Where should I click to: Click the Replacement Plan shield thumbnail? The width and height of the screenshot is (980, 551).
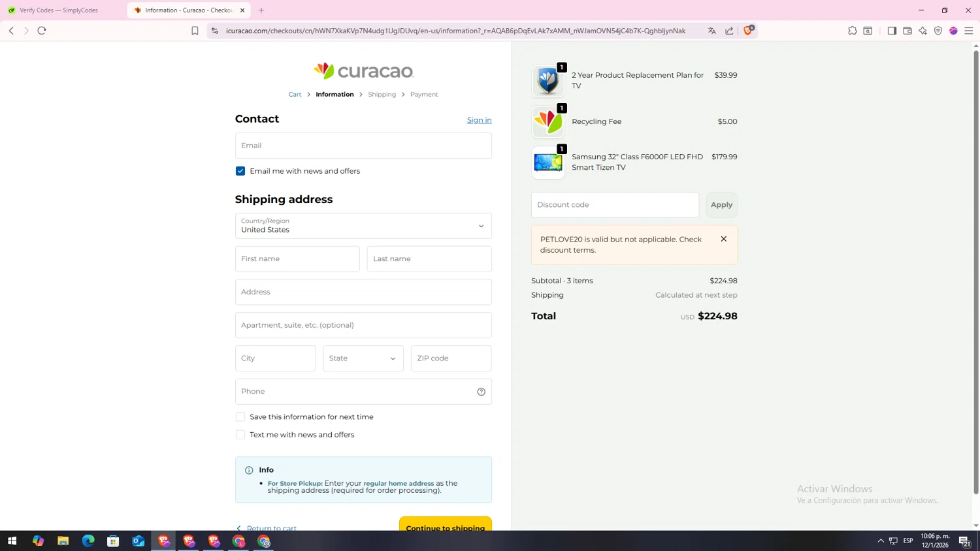(x=547, y=81)
